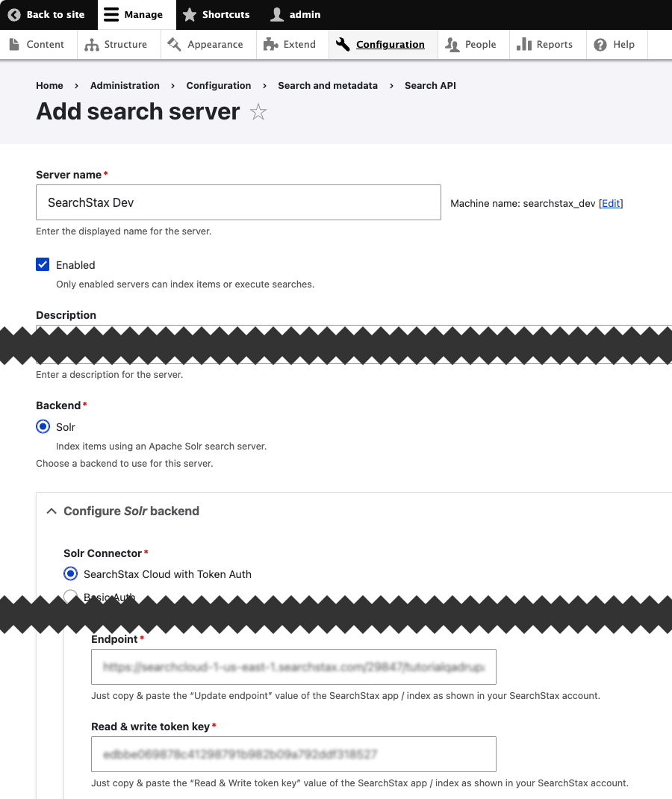Click the Structure hierarchy icon

(92, 45)
